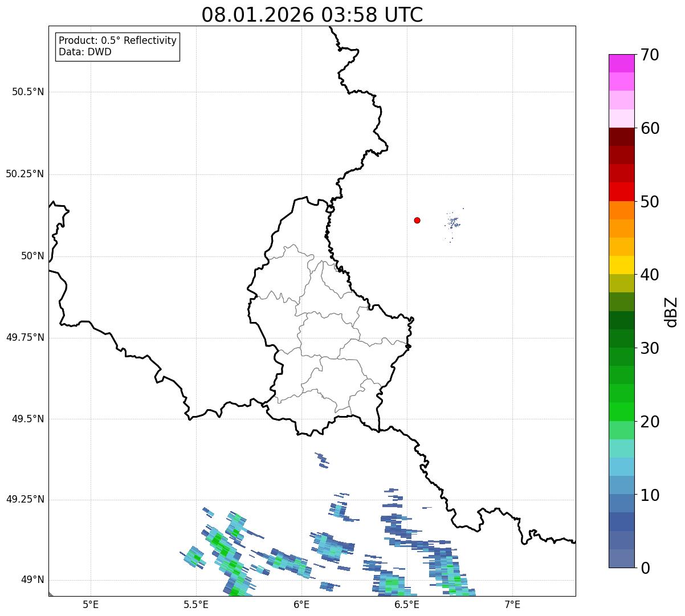The width and height of the screenshot is (685, 616).
Task: Click the colorbar tick label '70'
Action: coord(650,55)
